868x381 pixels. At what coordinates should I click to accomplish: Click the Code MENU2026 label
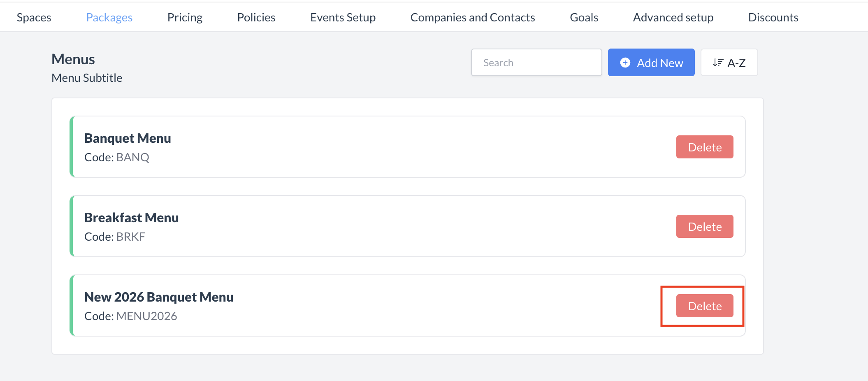pos(130,316)
